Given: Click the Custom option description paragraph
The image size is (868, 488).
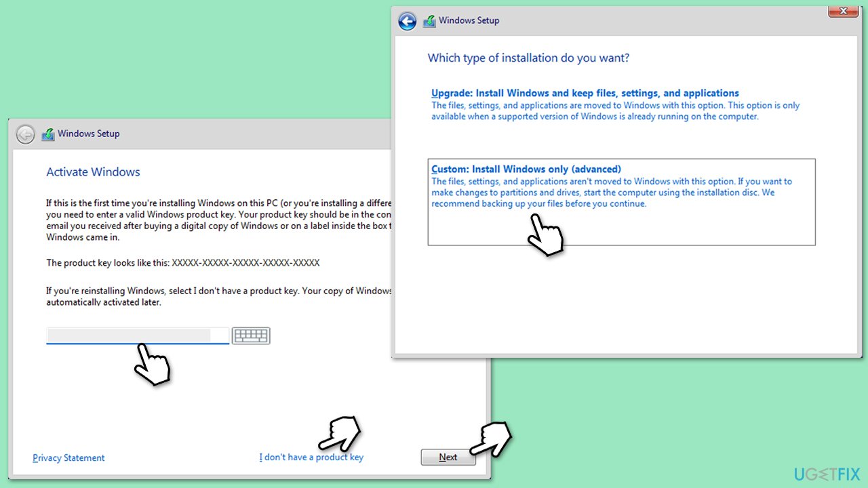Looking at the screenshot, I should (x=612, y=192).
